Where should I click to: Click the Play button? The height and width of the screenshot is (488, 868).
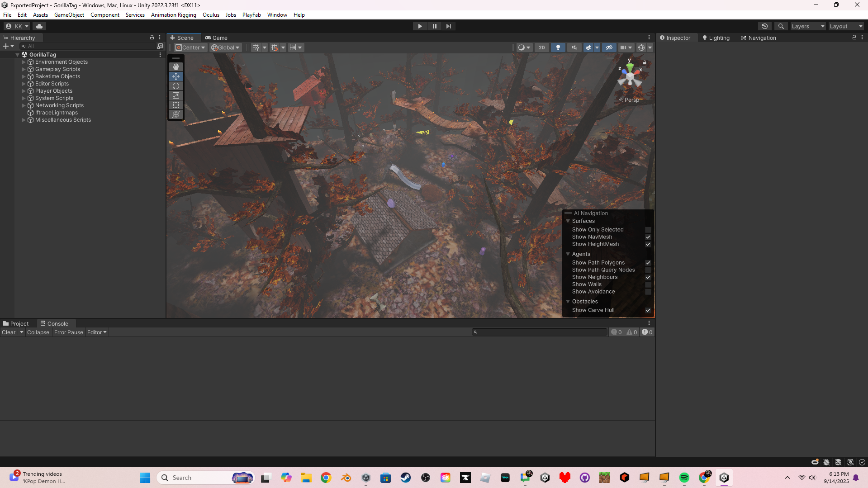(x=420, y=26)
